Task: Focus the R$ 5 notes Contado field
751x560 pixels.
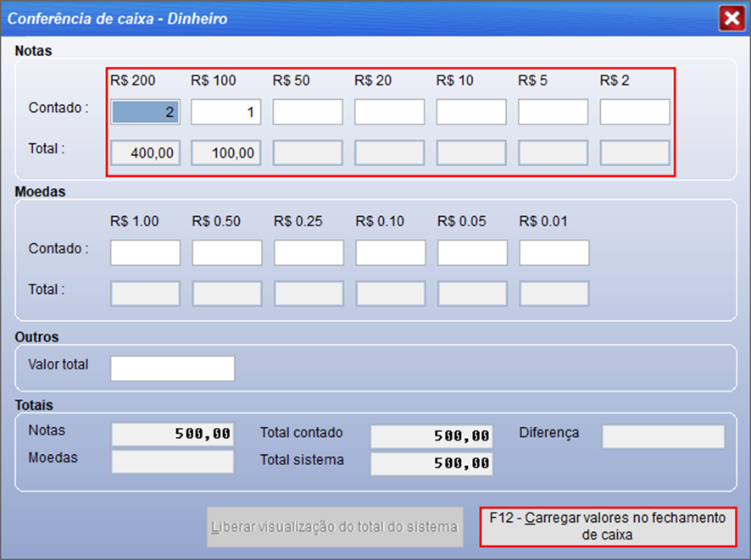Action: tap(553, 112)
